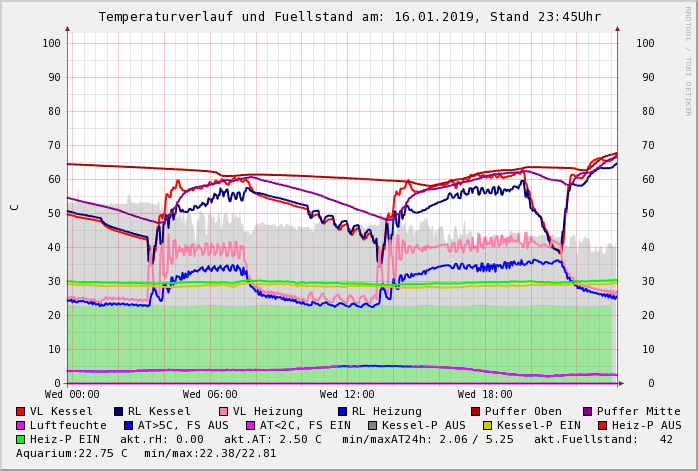Click the green Heiz-P EIN swatch

pyautogui.click(x=21, y=439)
